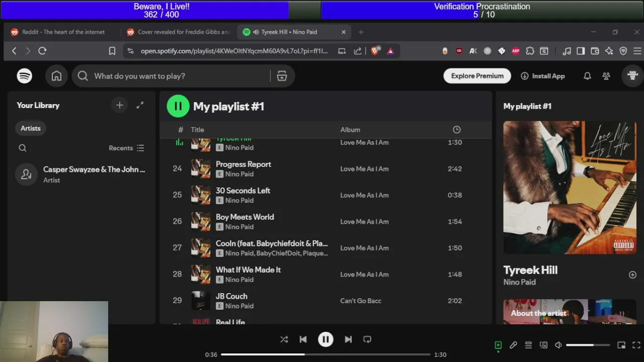Search in Your Library

[23, 148]
